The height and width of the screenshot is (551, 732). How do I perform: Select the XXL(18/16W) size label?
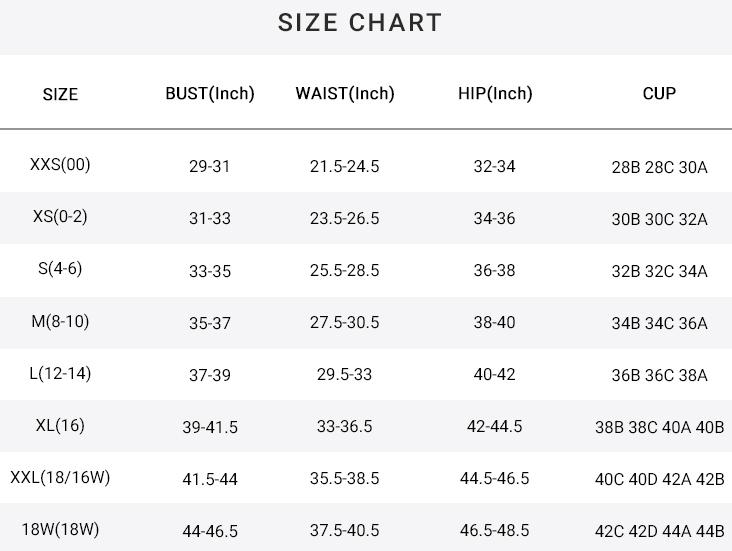click(60, 478)
